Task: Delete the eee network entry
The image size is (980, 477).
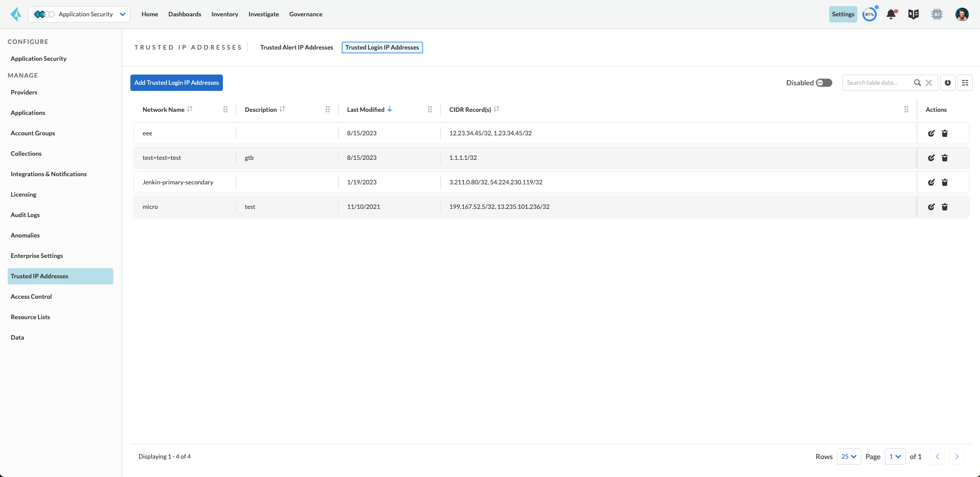Action: pos(945,133)
